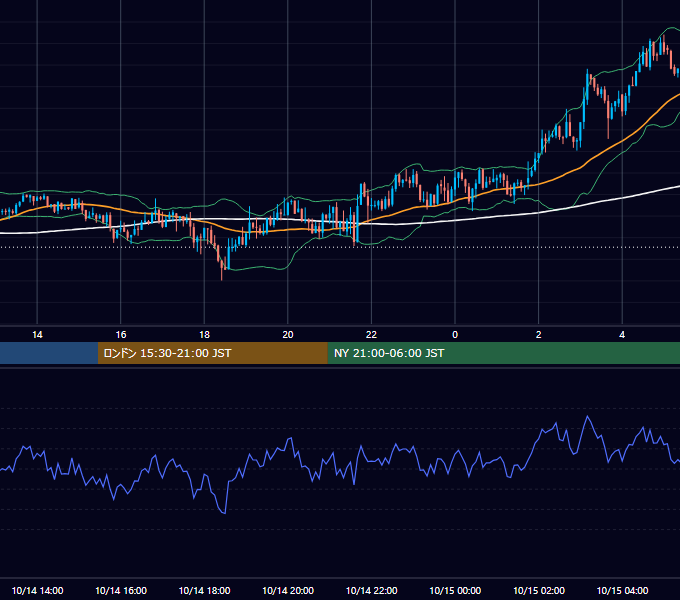680x600 pixels.
Task: Click the 10/15 00:00 date label
Action: click(455, 590)
